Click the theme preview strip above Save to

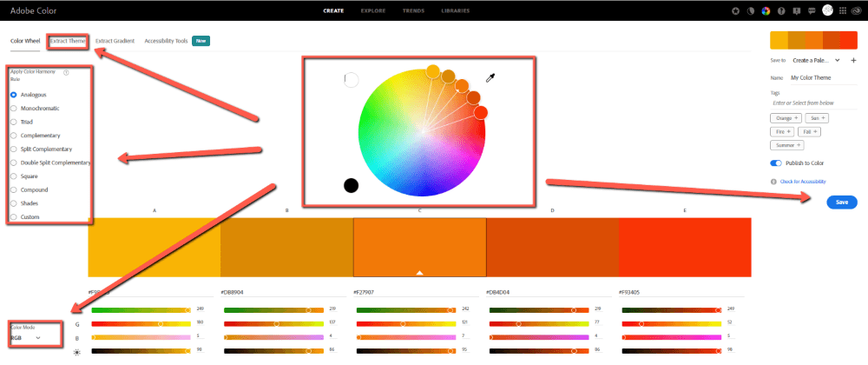click(814, 41)
